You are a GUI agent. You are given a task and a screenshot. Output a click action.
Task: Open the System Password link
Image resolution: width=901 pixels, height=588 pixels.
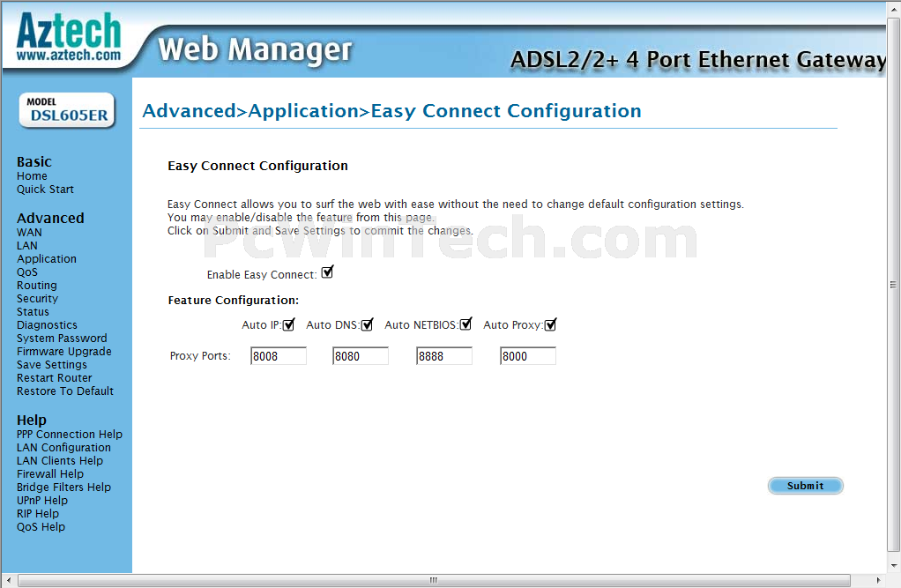62,338
